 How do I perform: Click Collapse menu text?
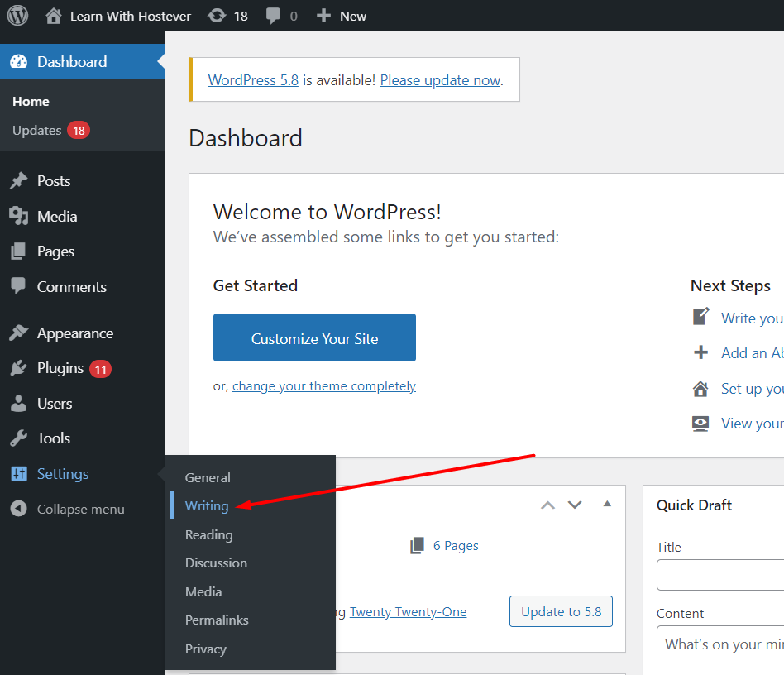click(x=81, y=509)
